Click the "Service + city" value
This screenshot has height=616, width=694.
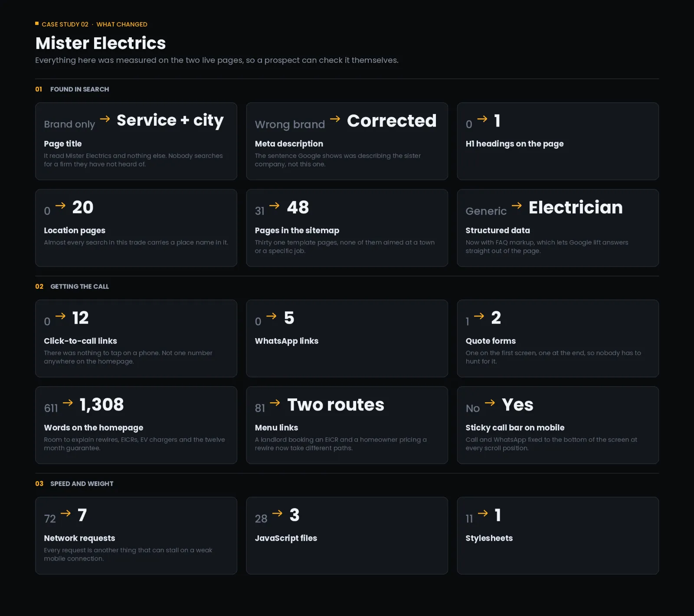click(x=170, y=121)
